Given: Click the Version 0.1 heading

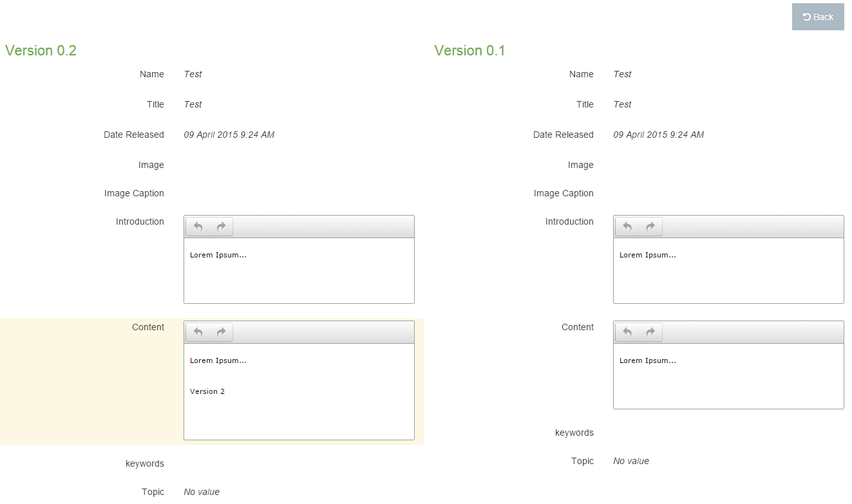Looking at the screenshot, I should pos(469,50).
